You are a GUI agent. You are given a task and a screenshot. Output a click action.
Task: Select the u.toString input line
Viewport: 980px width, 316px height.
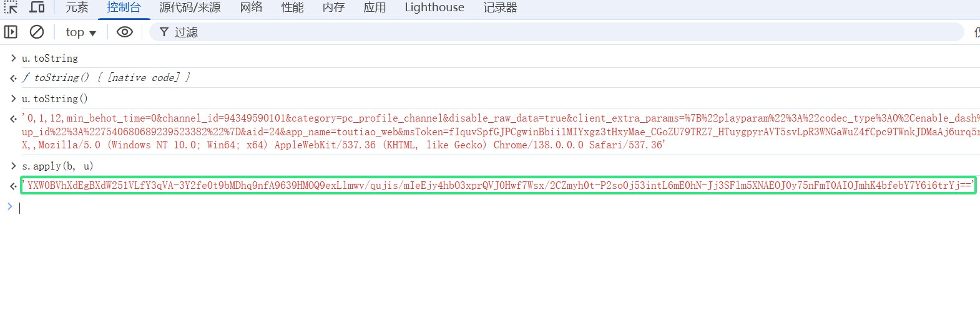[50, 58]
